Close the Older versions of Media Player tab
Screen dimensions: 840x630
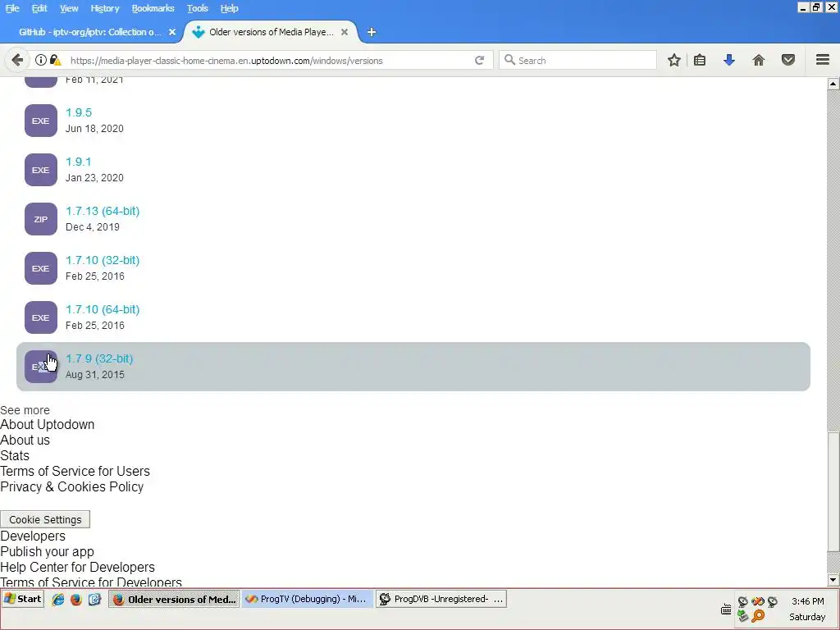[345, 32]
